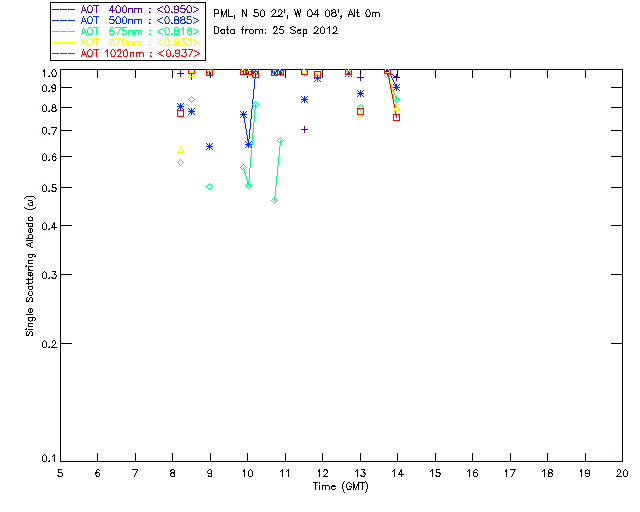Click the 'AOT 870nm : <0.933>' legend entry
The image size is (640, 512).
[x=126, y=42]
